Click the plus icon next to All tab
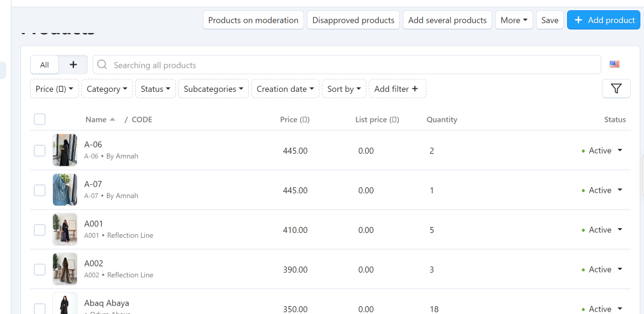Image resolution: width=644 pixels, height=314 pixels. (73, 65)
